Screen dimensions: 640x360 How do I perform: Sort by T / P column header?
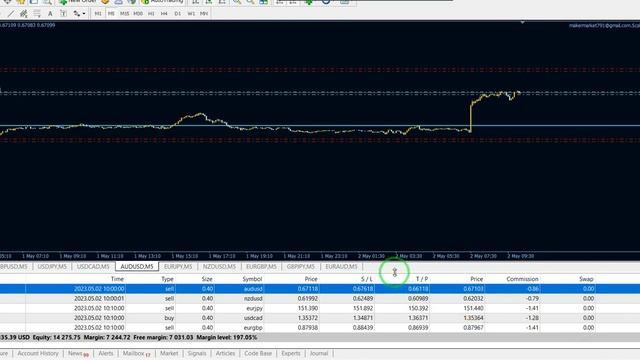(422, 279)
